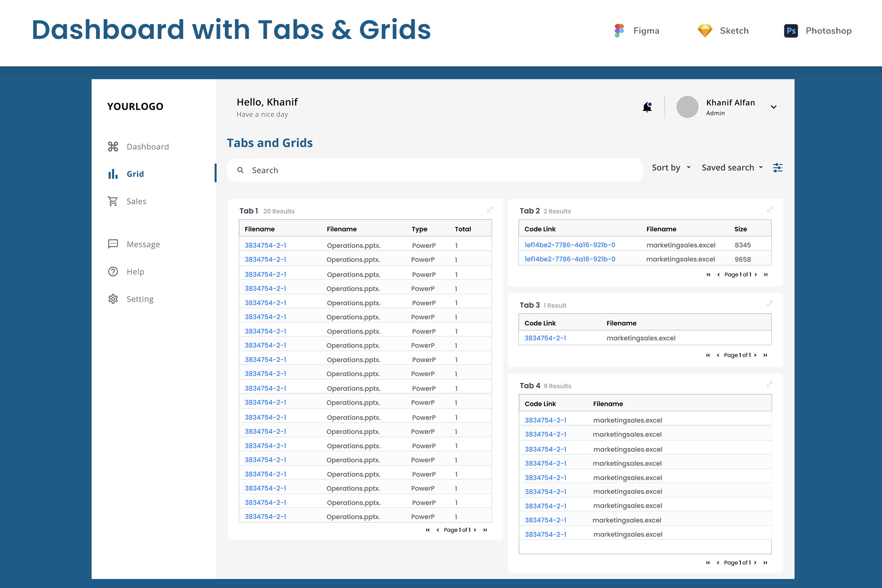Click the Sales cart icon

click(113, 201)
